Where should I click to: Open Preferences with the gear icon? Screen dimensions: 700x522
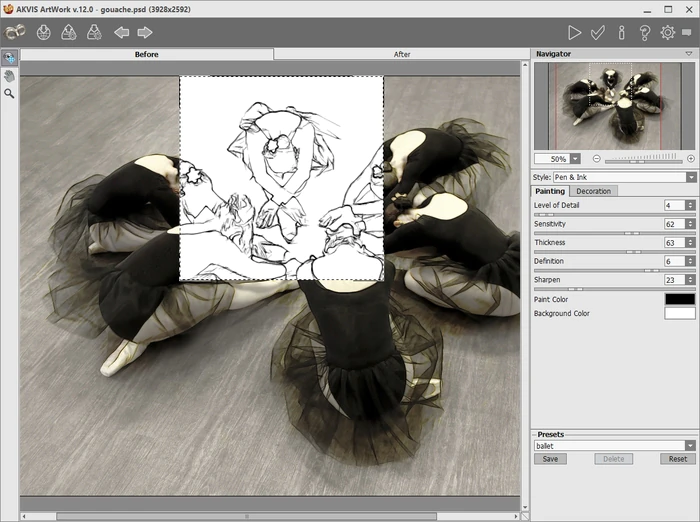667,33
